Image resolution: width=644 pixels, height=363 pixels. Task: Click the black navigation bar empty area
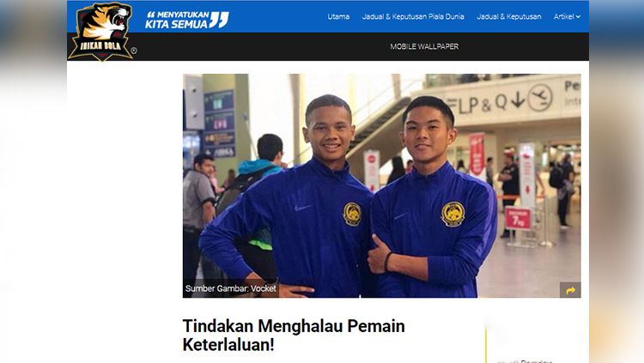click(x=263, y=46)
